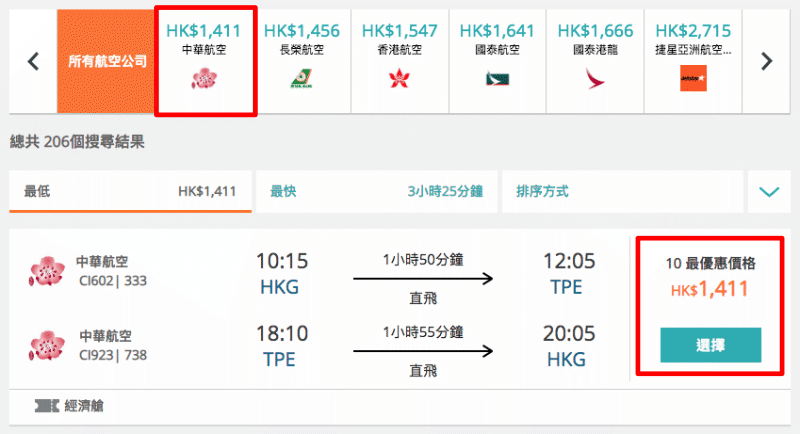The height and width of the screenshot is (434, 800).
Task: Select the 所有航空公司 all airlines filter
Action: pos(106,61)
